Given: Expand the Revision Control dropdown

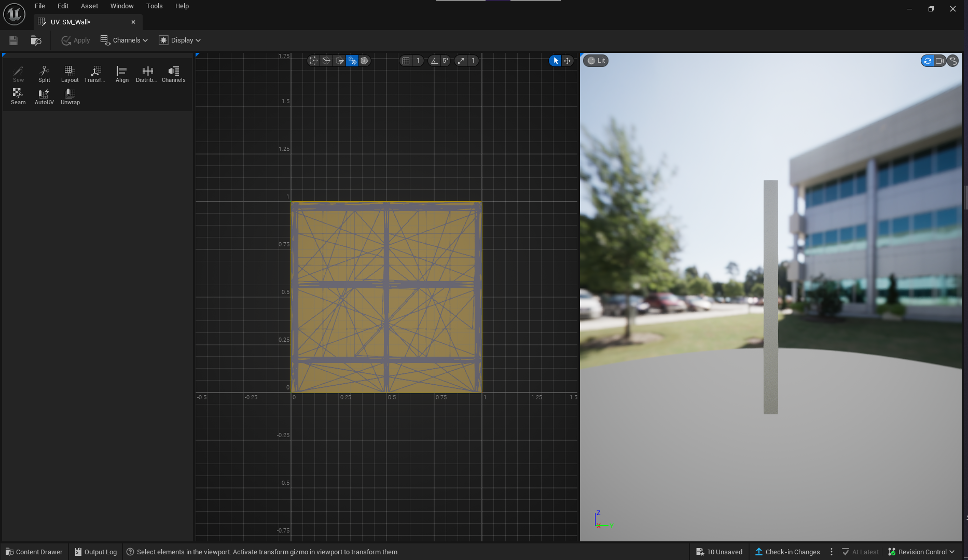Looking at the screenshot, I should point(921,552).
